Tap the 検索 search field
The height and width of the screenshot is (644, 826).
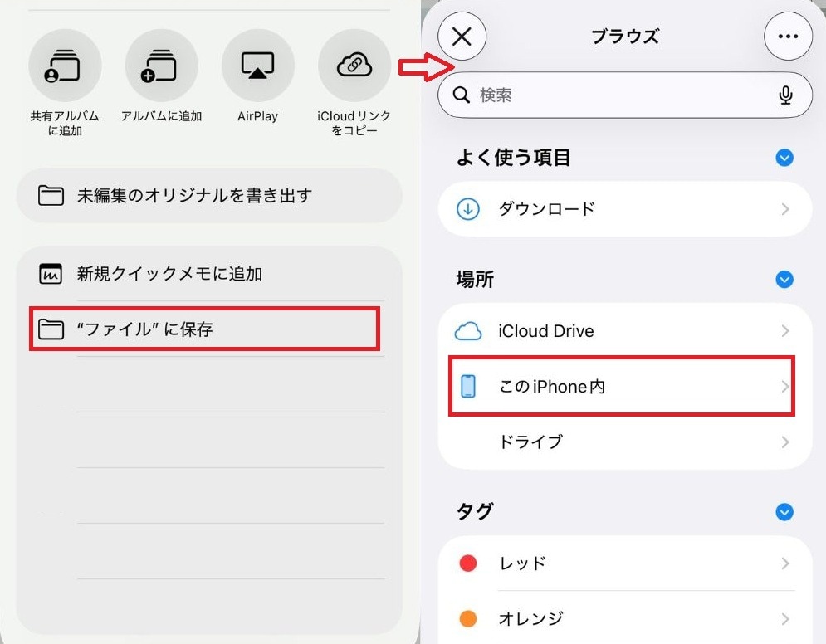(581, 95)
